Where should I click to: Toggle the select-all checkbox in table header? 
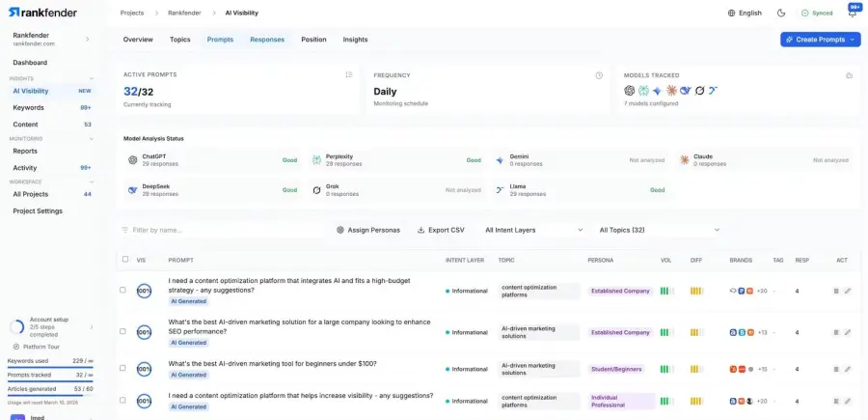(125, 259)
